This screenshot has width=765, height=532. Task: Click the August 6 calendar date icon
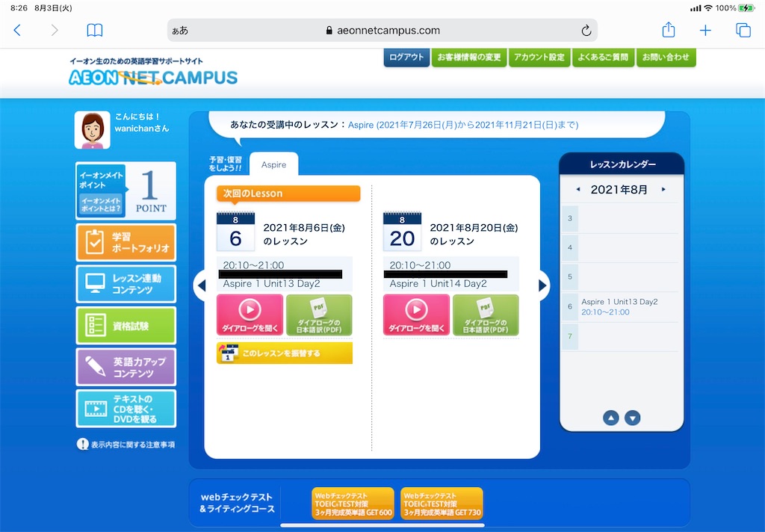235,232
